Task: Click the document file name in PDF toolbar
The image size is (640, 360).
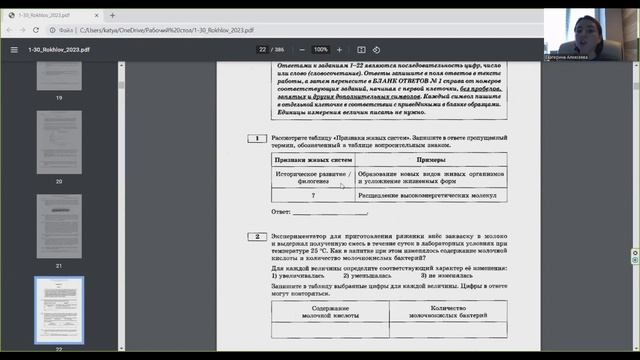Action: click(x=59, y=50)
